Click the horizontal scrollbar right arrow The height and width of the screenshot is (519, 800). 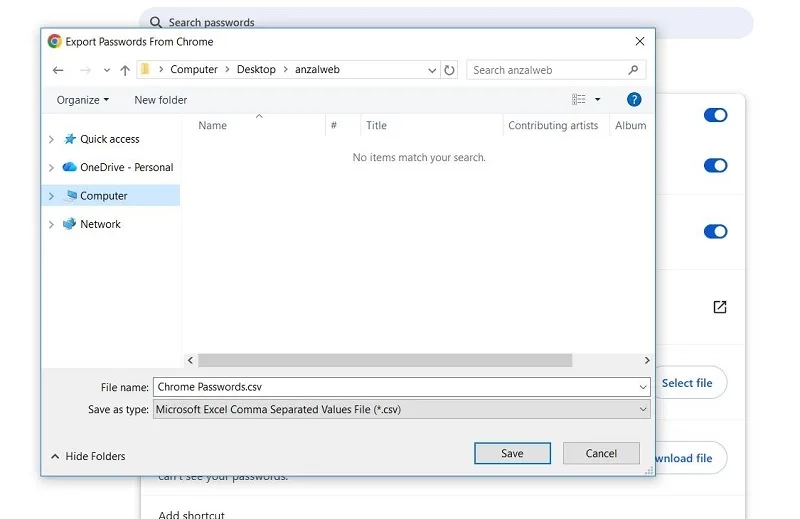647,360
